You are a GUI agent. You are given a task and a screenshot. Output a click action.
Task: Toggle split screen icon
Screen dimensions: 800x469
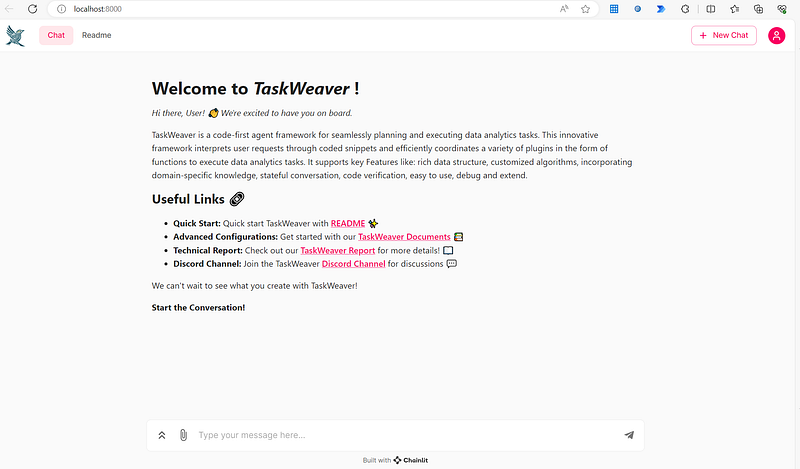(710, 9)
